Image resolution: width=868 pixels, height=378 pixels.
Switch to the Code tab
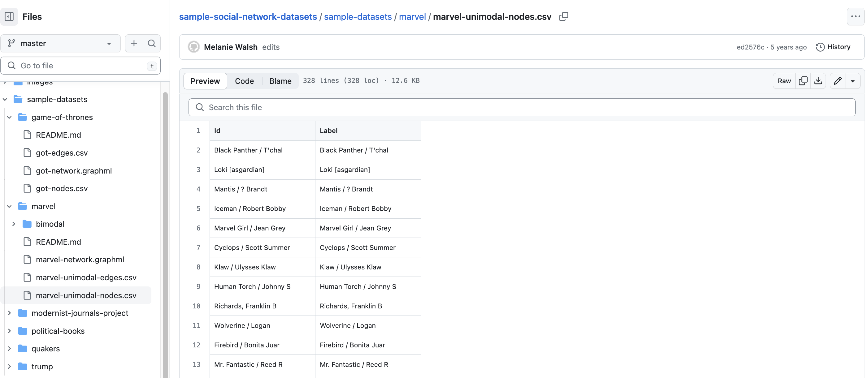[x=244, y=81]
